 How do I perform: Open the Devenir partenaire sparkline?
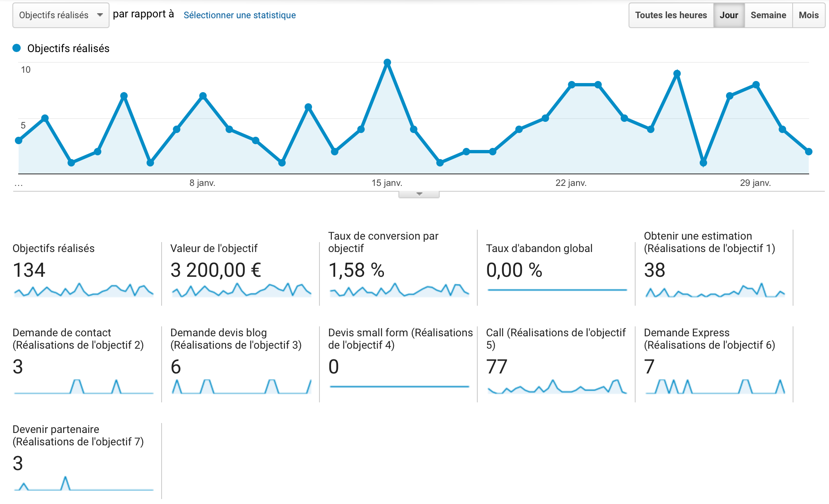(x=84, y=483)
